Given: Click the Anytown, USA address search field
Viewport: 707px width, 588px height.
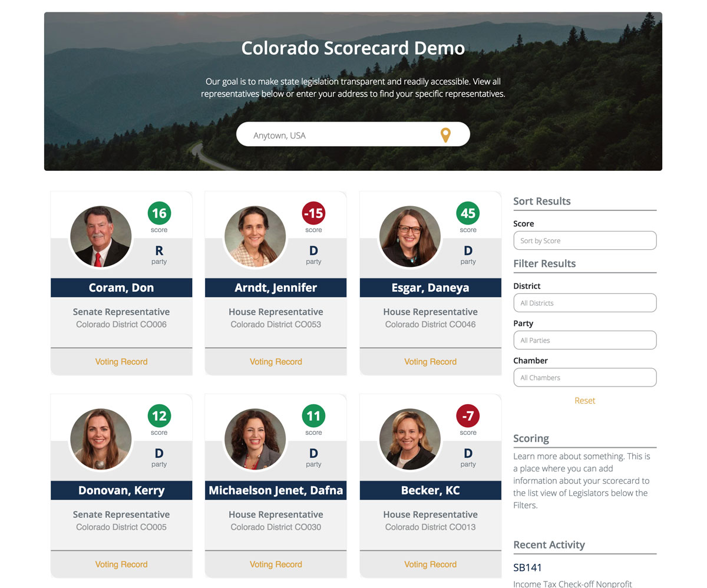Looking at the screenshot, I should click(342, 135).
